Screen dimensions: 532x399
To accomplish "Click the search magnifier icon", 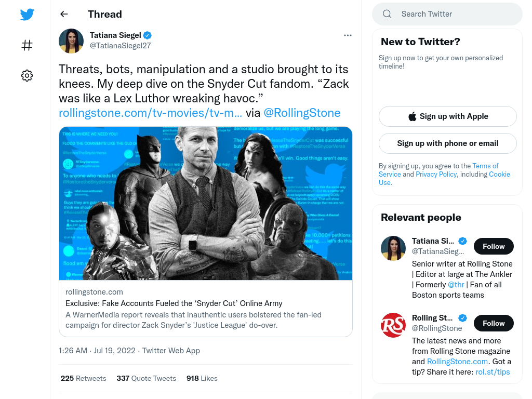I will [387, 14].
